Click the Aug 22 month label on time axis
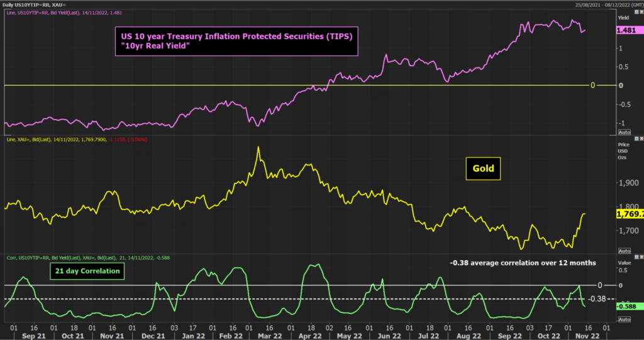Image resolution: width=644 pixels, height=340 pixels. pos(469,336)
